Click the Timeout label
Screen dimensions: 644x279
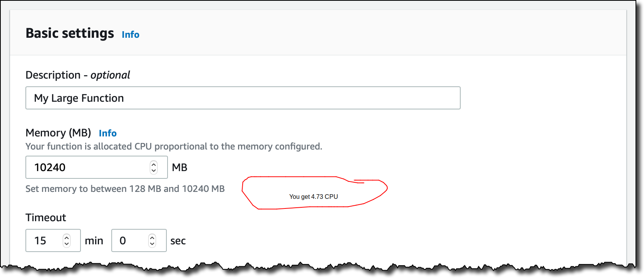46,217
